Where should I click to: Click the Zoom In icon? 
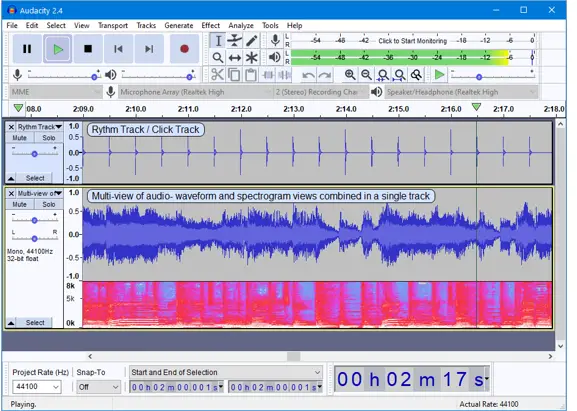(x=350, y=75)
